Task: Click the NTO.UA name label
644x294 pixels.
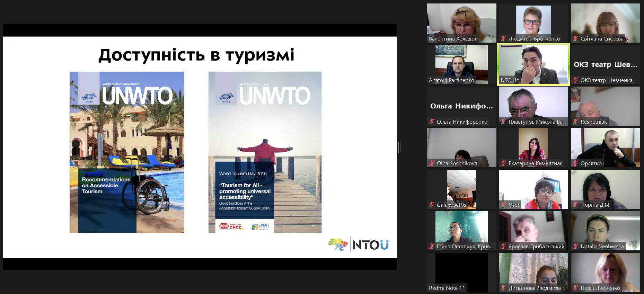Action: click(x=510, y=80)
